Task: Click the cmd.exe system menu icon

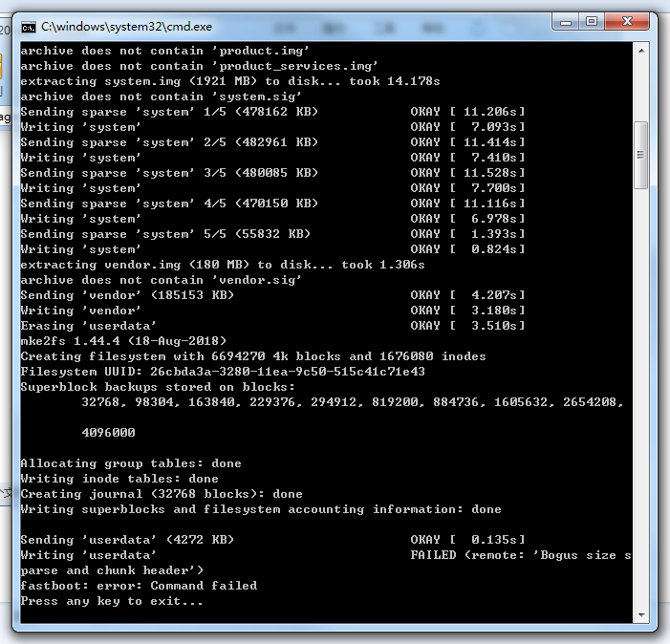Action: 29,28
